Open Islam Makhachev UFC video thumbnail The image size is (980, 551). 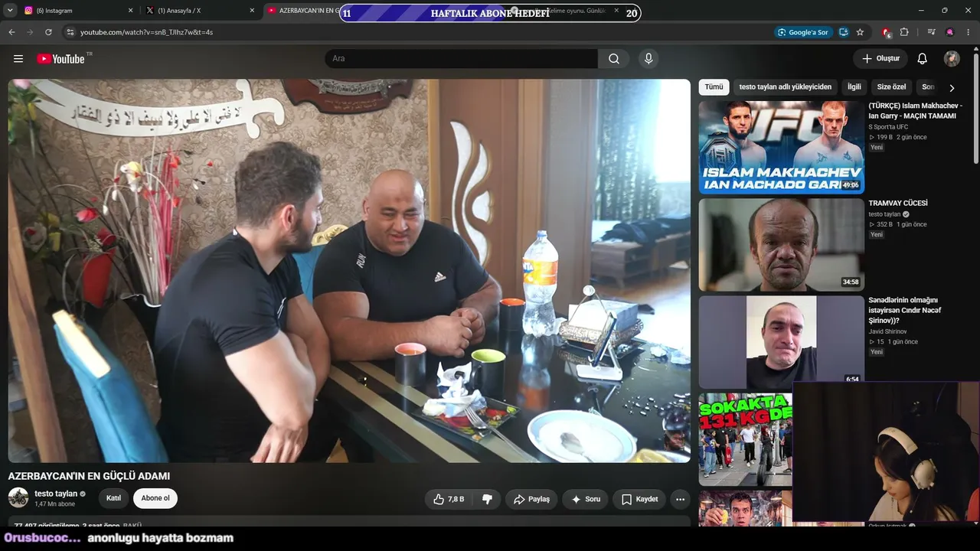pyautogui.click(x=781, y=148)
